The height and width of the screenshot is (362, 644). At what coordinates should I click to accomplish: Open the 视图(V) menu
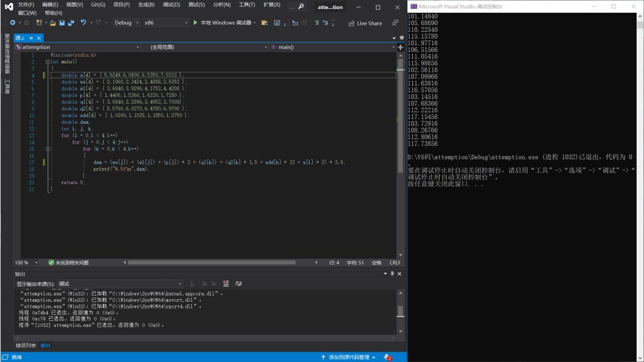click(74, 4)
